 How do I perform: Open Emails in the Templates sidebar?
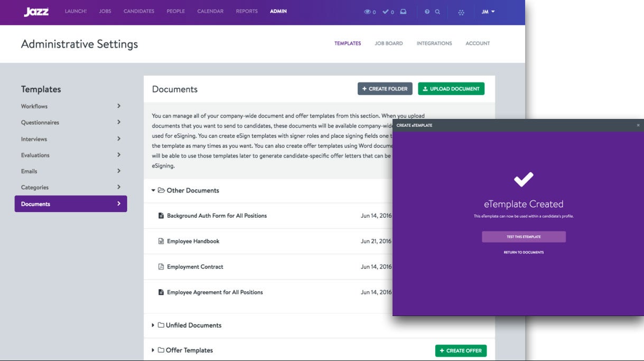[71, 171]
